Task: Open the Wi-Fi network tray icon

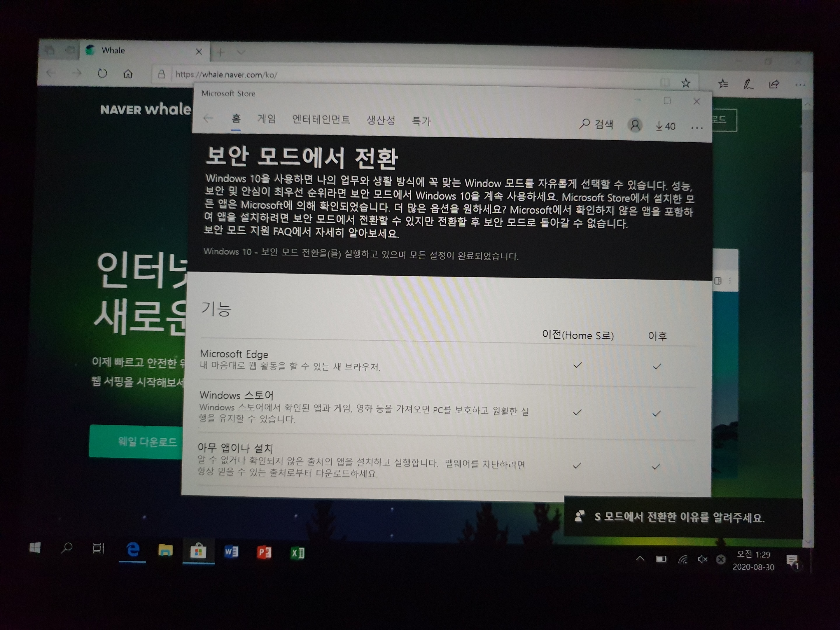Action: pos(682,559)
